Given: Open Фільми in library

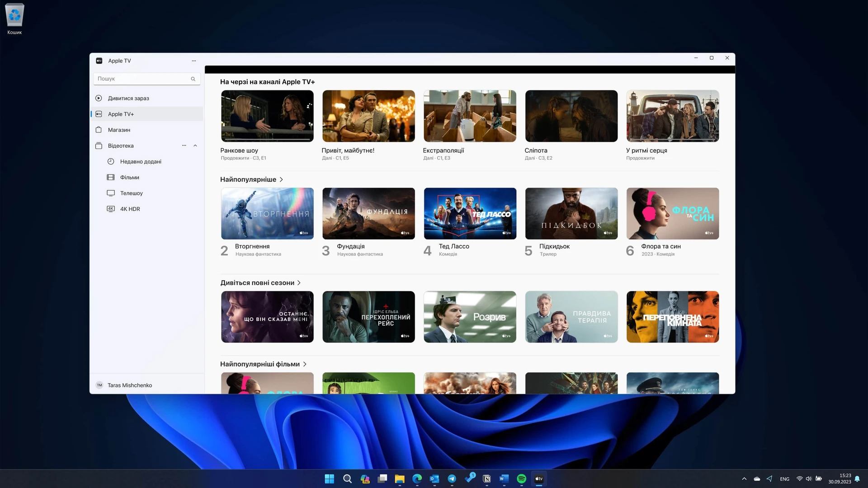Looking at the screenshot, I should click(x=146, y=177).
